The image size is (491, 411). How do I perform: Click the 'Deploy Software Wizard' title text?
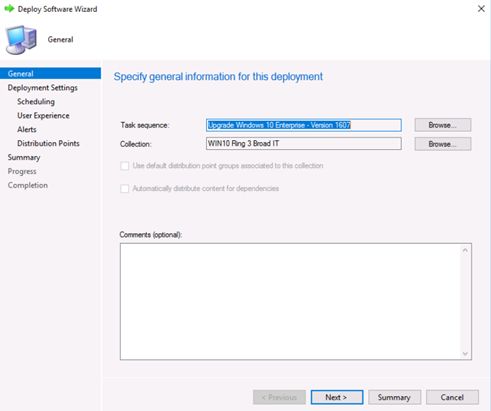(57, 9)
